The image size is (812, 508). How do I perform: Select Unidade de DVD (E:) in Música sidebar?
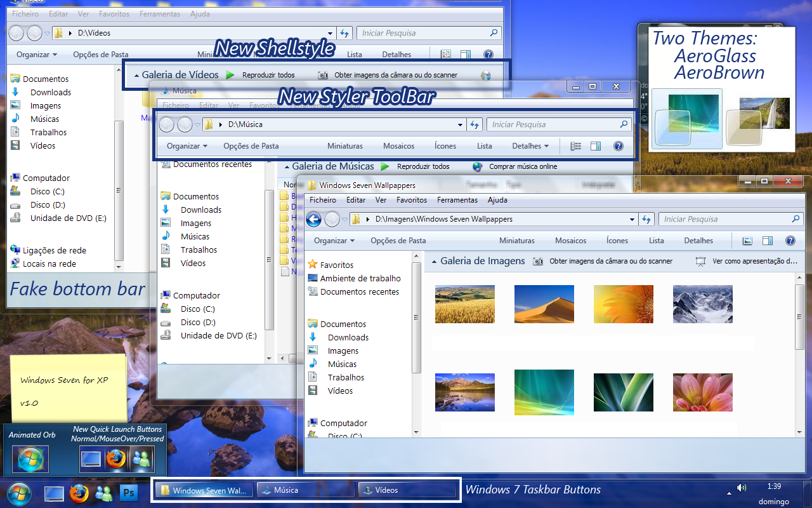point(219,335)
